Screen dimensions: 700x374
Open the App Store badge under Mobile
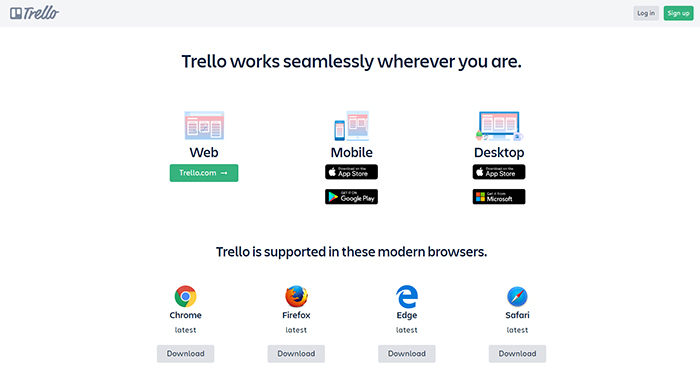click(351, 172)
